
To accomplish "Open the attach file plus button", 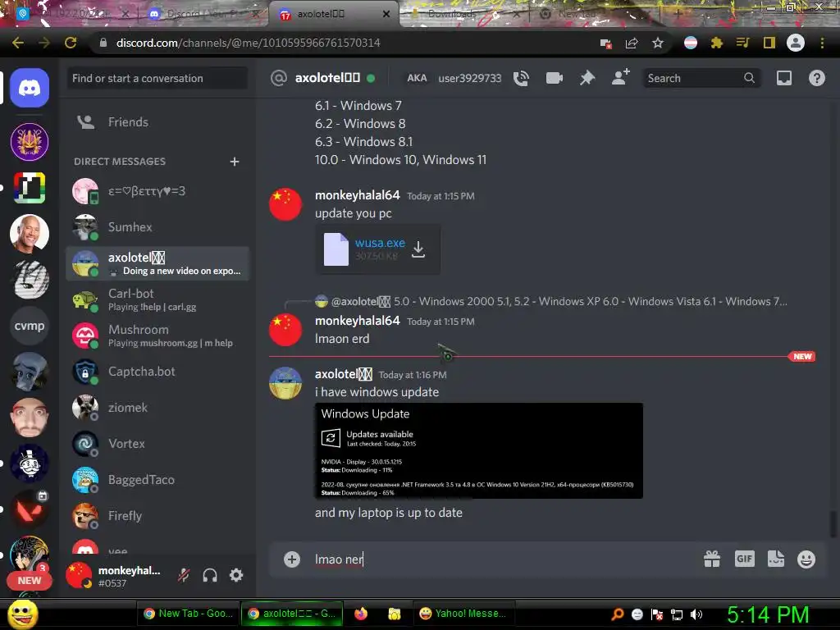I will click(292, 559).
